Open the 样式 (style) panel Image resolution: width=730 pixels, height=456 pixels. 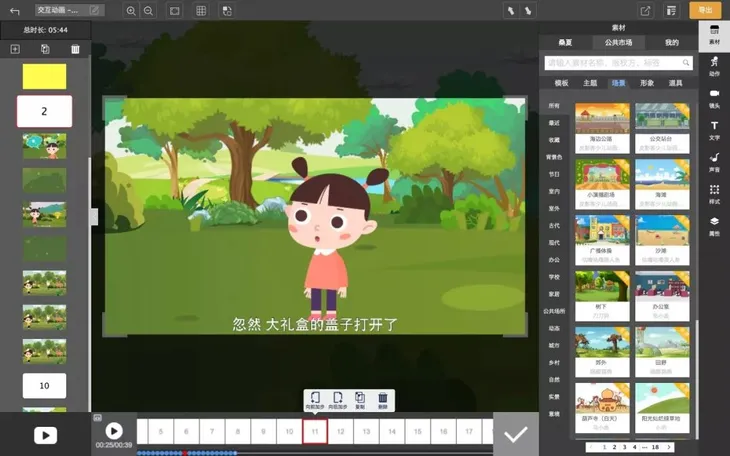714,194
